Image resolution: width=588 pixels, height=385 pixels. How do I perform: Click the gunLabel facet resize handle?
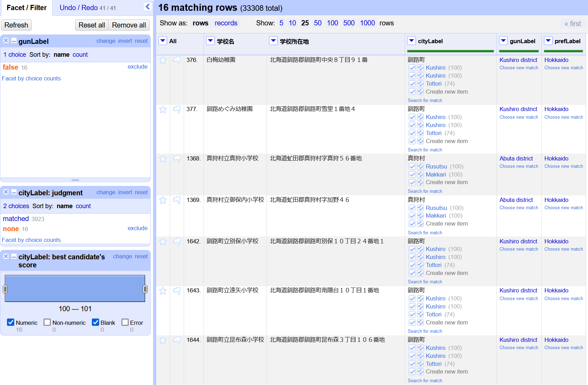(75, 180)
